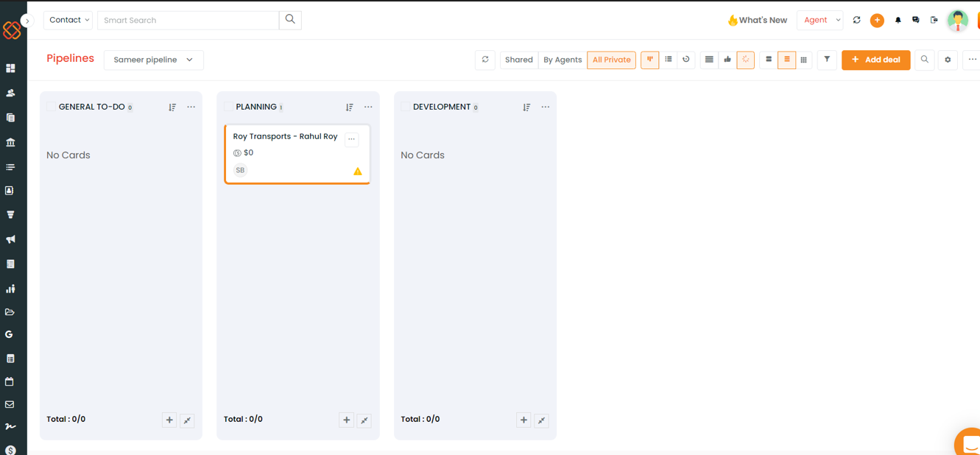This screenshot has width=980, height=455.
Task: Click the warning triangle on Roy Transports card
Action: click(x=358, y=171)
